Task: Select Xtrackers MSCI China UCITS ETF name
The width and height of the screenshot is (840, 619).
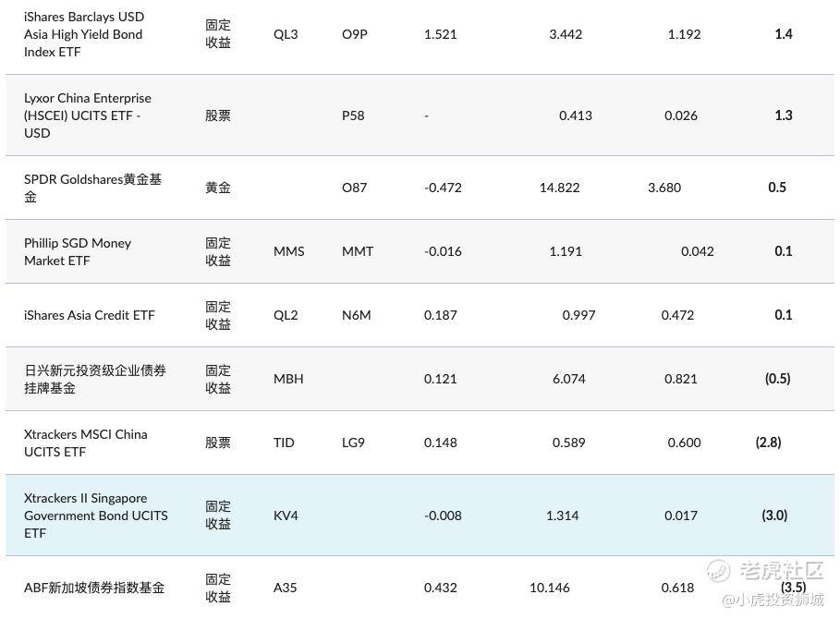Action: point(85,443)
